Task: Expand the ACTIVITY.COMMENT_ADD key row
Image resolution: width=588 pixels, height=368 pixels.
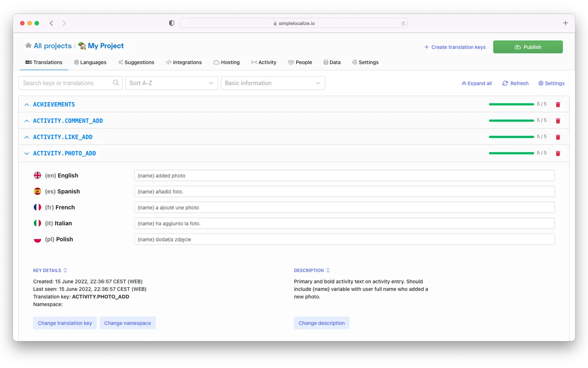Action: 26,121
